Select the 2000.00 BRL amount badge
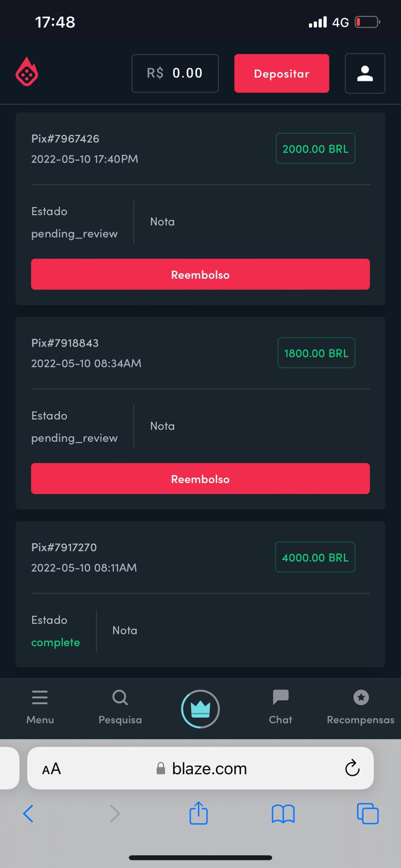 pos(315,149)
